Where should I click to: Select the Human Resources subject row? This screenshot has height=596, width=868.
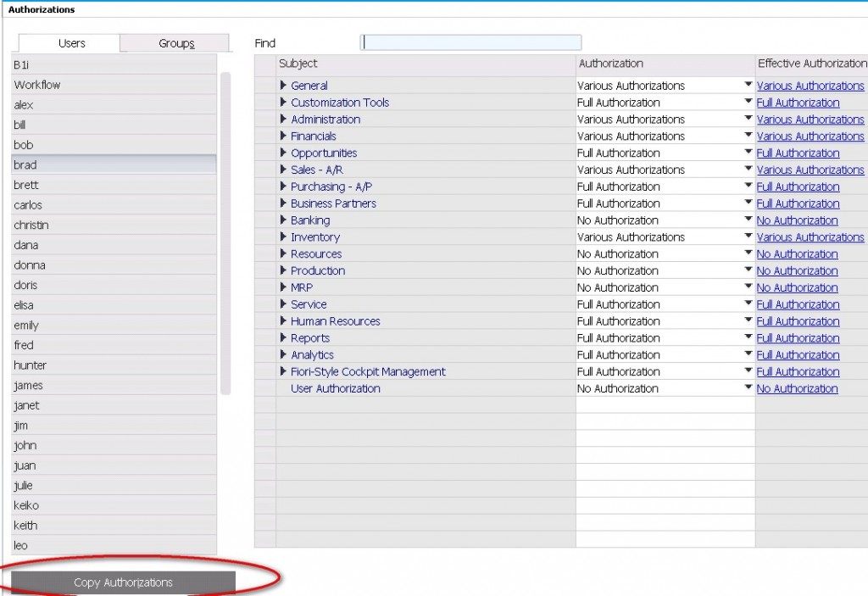335,321
